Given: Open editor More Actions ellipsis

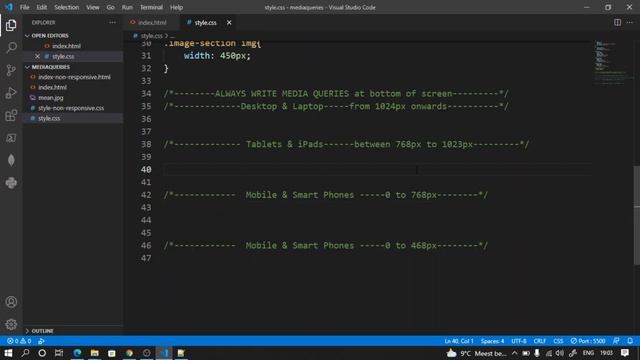Looking at the screenshot, I should tap(630, 22).
